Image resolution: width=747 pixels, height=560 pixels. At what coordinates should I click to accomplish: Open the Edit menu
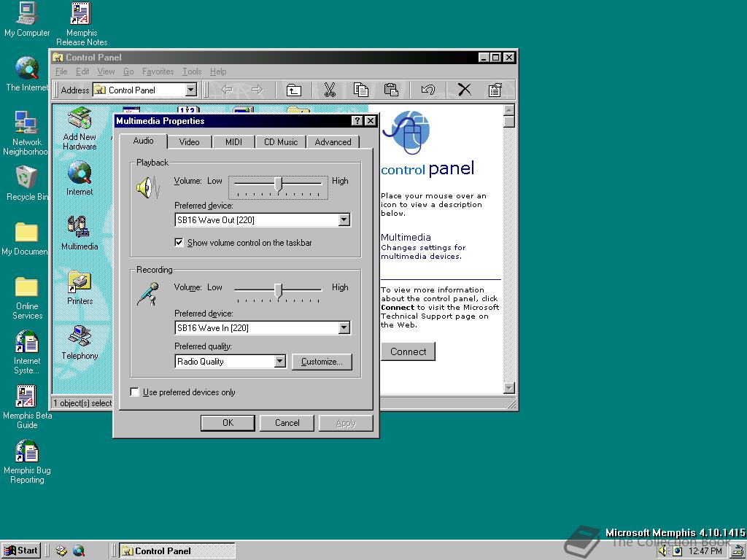82,71
